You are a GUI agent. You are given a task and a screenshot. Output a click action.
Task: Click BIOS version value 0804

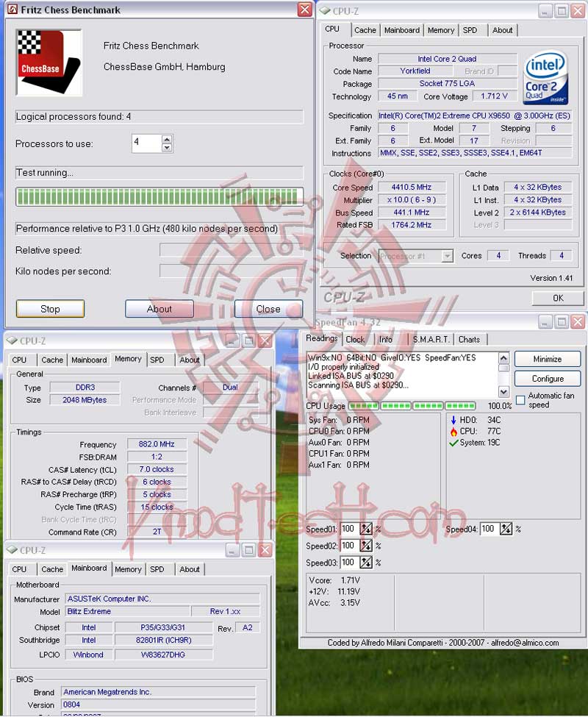tap(158, 704)
